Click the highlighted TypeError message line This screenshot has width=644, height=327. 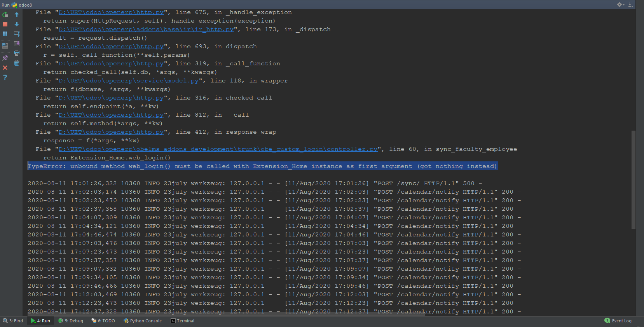click(262, 166)
